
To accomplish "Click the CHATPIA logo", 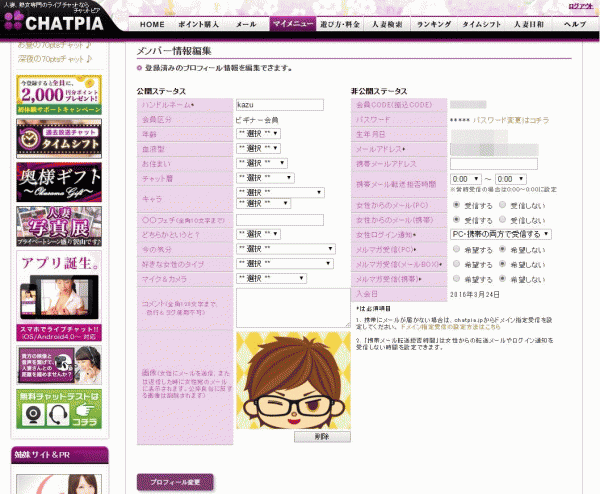I will (x=54, y=22).
